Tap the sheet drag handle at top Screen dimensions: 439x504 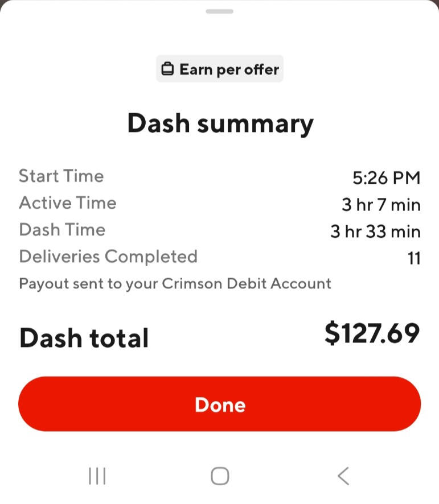point(220,11)
